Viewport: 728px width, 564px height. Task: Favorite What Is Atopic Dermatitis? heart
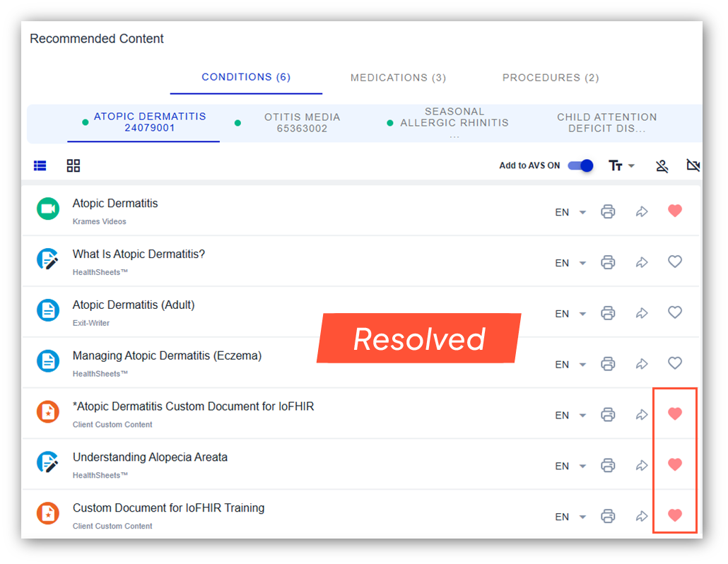click(x=675, y=262)
